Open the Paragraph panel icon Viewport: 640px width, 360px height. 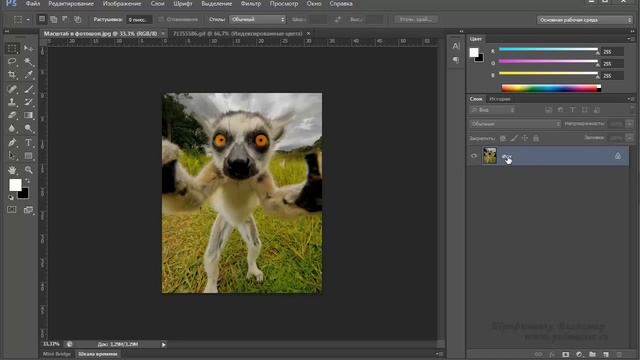[456, 60]
